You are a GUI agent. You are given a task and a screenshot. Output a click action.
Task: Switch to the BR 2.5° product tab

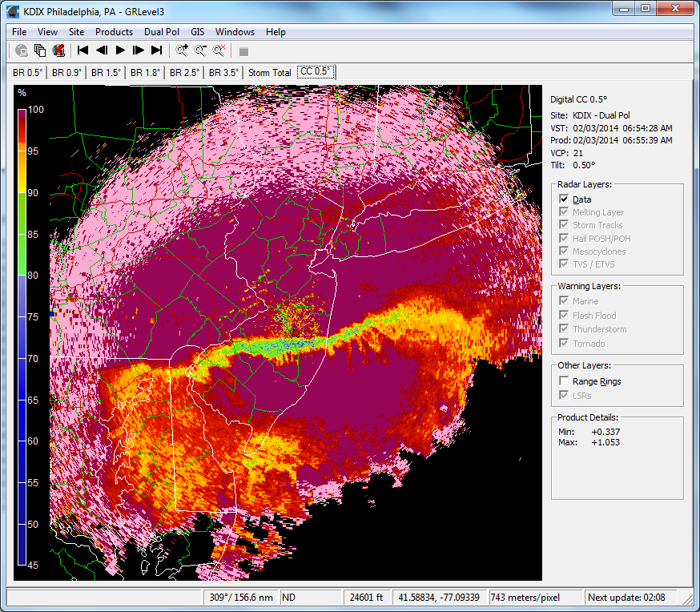[184, 72]
